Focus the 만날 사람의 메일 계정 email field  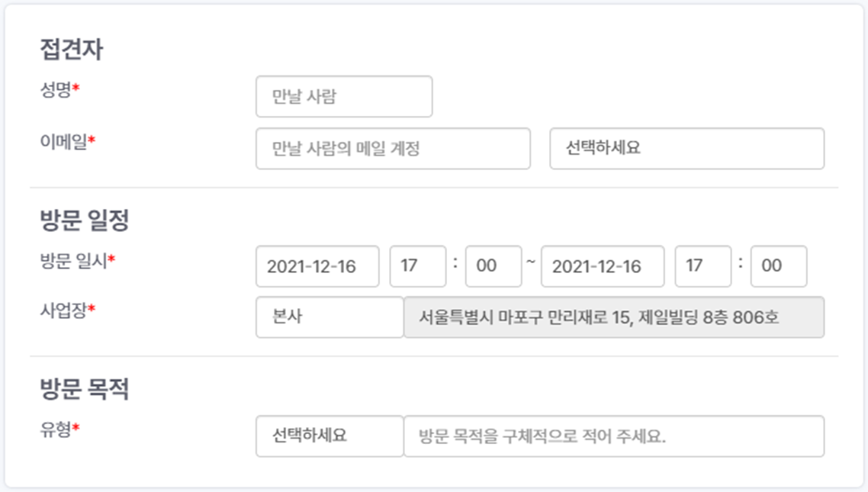click(x=393, y=149)
